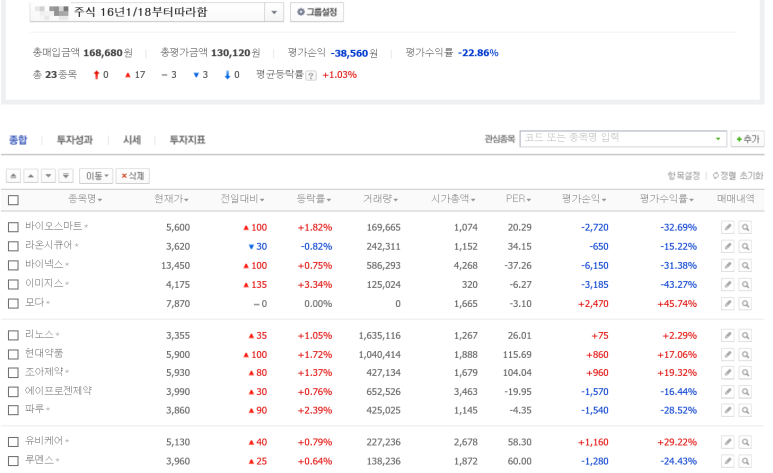This screenshot has width=773, height=473.
Task: Open the 루멘스 stock name link
Action: (x=39, y=460)
